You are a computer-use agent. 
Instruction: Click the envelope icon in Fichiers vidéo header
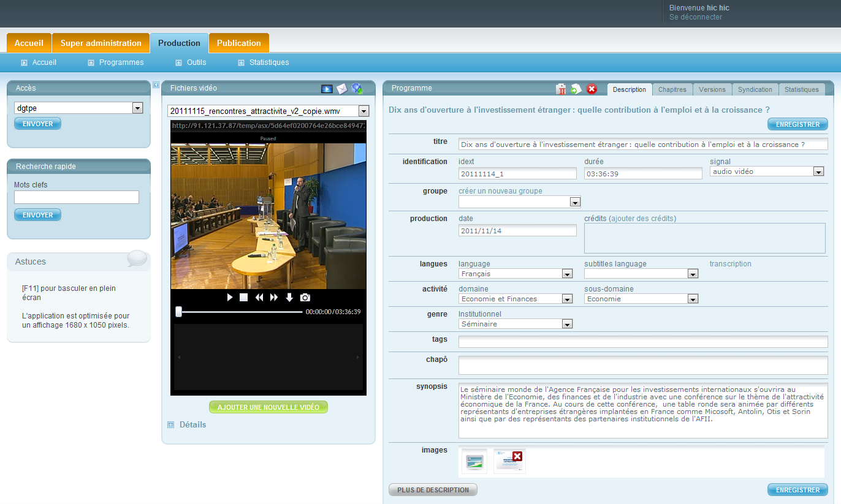click(x=342, y=89)
